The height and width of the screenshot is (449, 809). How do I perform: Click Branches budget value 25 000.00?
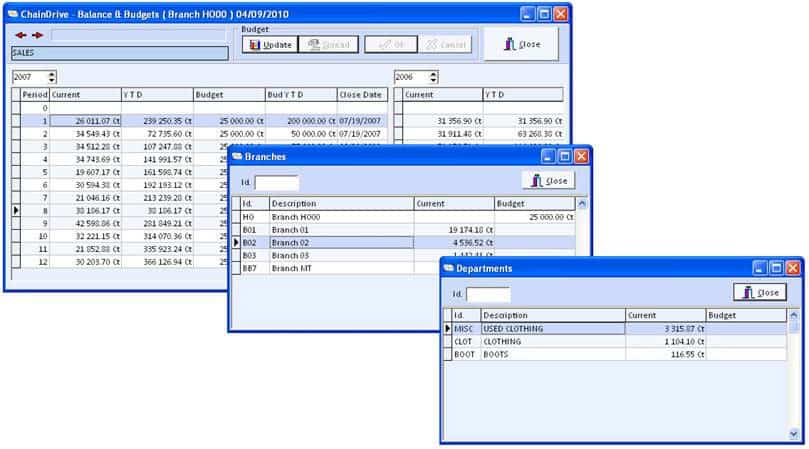click(x=535, y=217)
